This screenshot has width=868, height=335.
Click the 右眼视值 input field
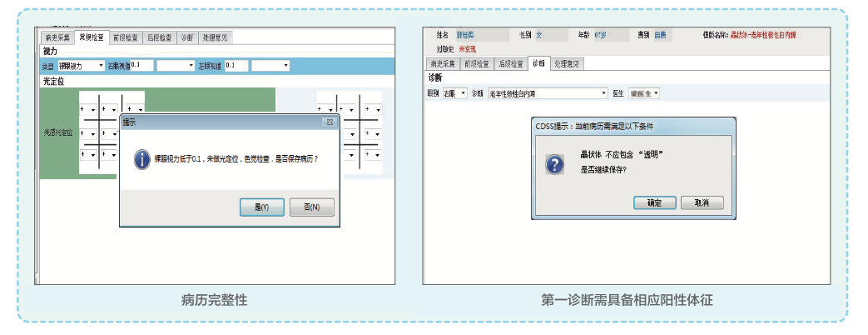tap(141, 65)
